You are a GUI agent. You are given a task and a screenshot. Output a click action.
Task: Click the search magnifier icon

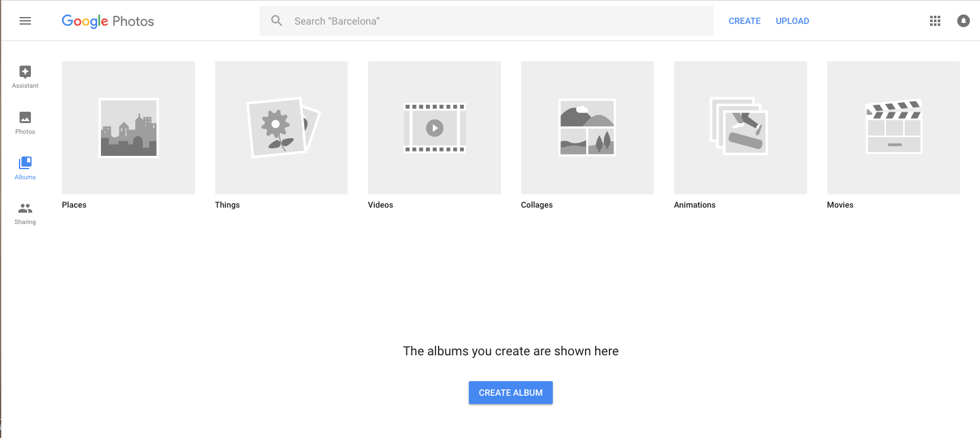276,21
